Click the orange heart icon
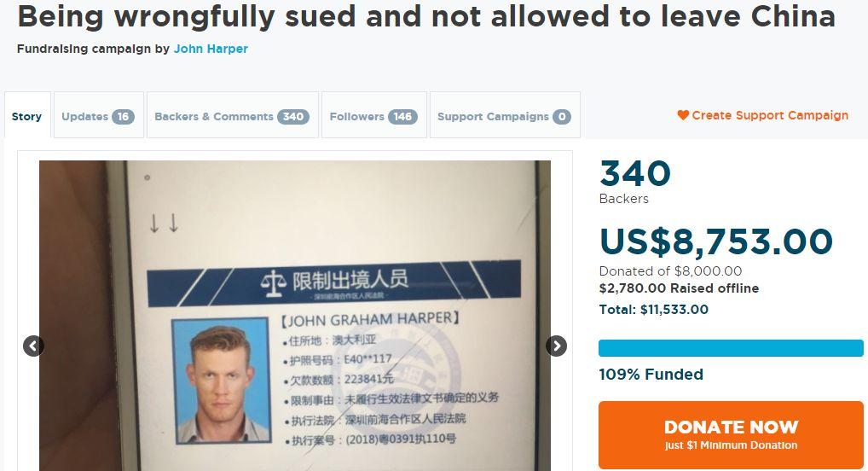Screen dimensions: 868x471 683,115
